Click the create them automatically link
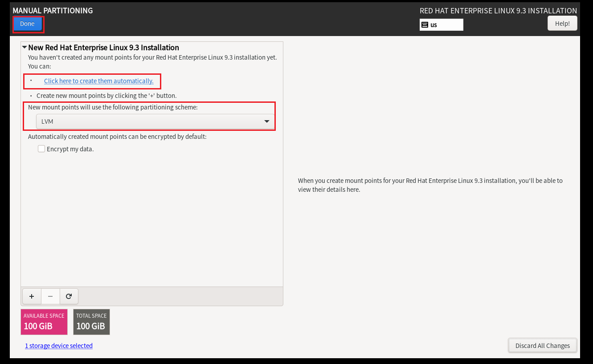This screenshot has height=364, width=593. tap(99, 81)
